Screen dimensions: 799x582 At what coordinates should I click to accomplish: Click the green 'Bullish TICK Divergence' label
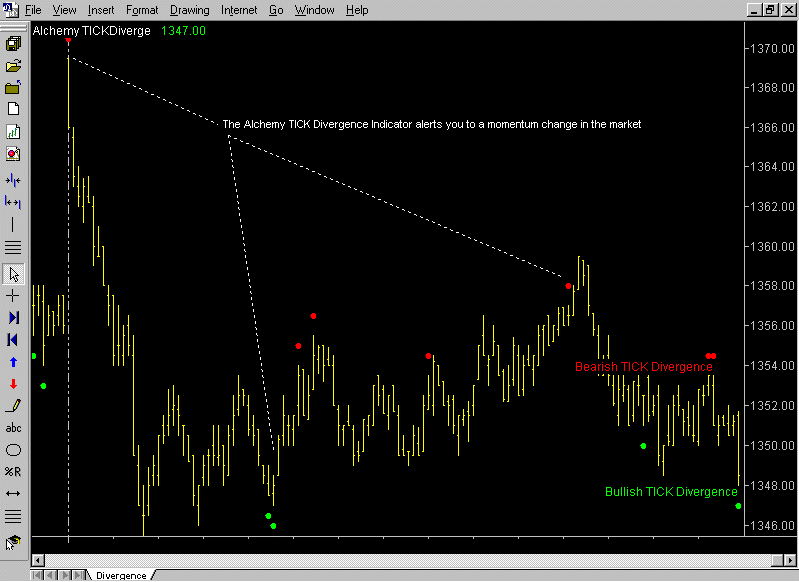pyautogui.click(x=671, y=492)
